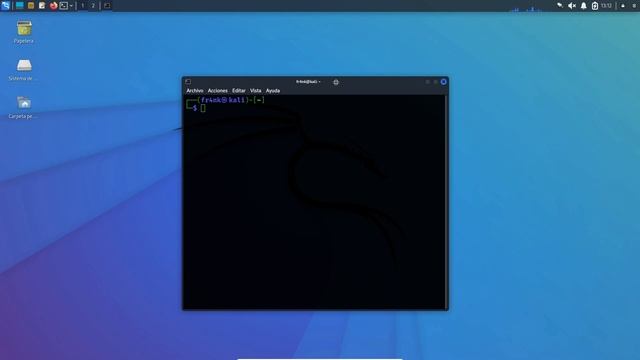Open the Ayuda menu in terminal

point(273,91)
